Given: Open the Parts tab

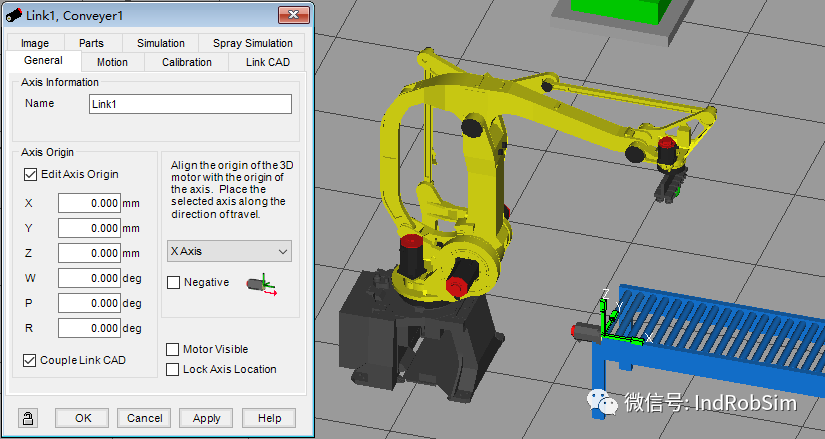Looking at the screenshot, I should point(92,43).
